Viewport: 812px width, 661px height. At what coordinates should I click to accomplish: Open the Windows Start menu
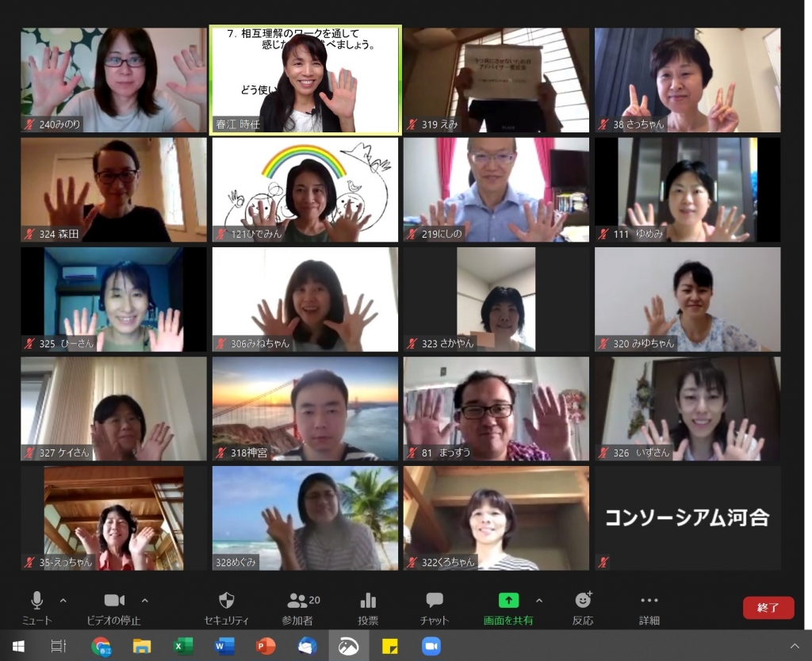click(x=18, y=646)
